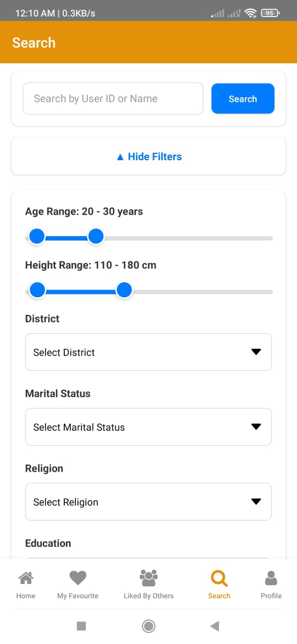Image resolution: width=297 pixels, height=644 pixels.
Task: Open the Select Marital Status dropdown
Action: [x=148, y=427]
